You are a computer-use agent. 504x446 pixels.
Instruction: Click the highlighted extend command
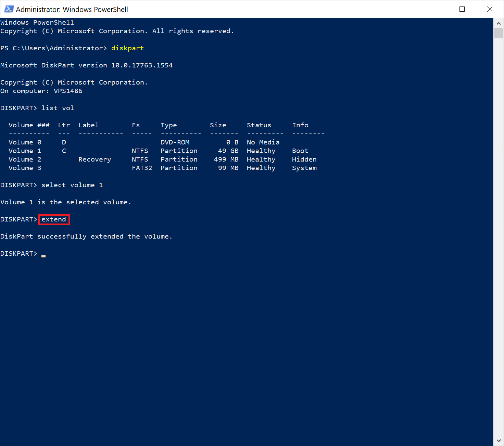point(54,219)
